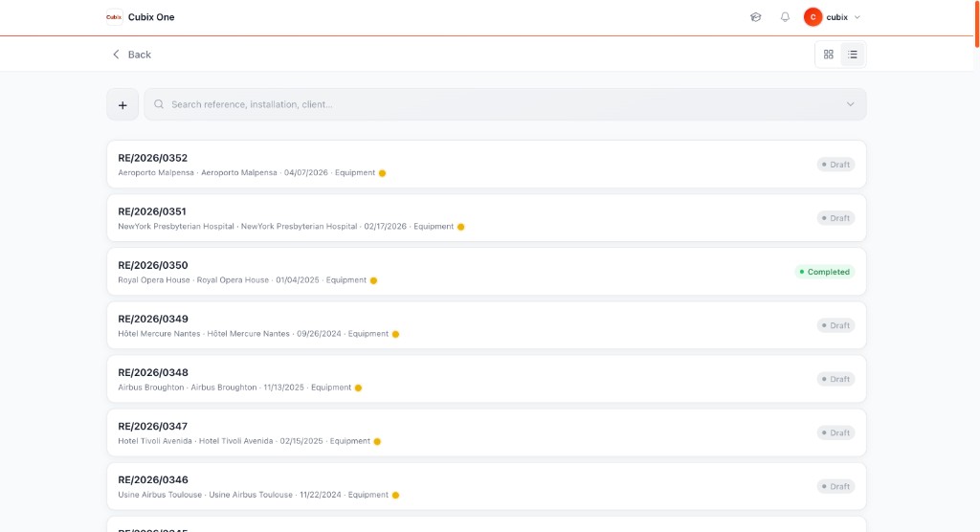Click date 02/15/2025 in Tivoli Avenida row

[301, 441]
